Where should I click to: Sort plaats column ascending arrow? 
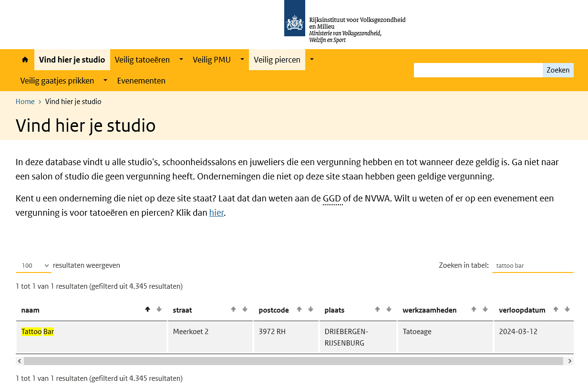point(377,309)
